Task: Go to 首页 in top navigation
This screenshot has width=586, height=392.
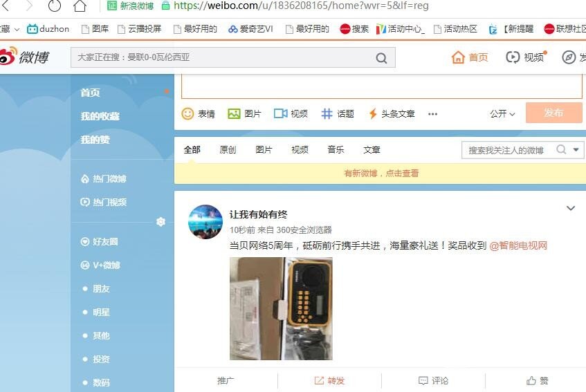Action: coord(469,57)
